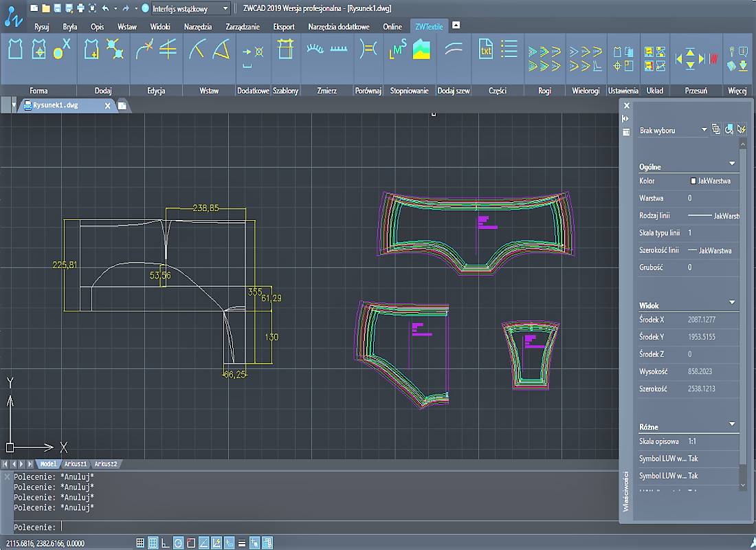Click the Więcej panel label
Screen dimensions: 756x550
coord(737,91)
